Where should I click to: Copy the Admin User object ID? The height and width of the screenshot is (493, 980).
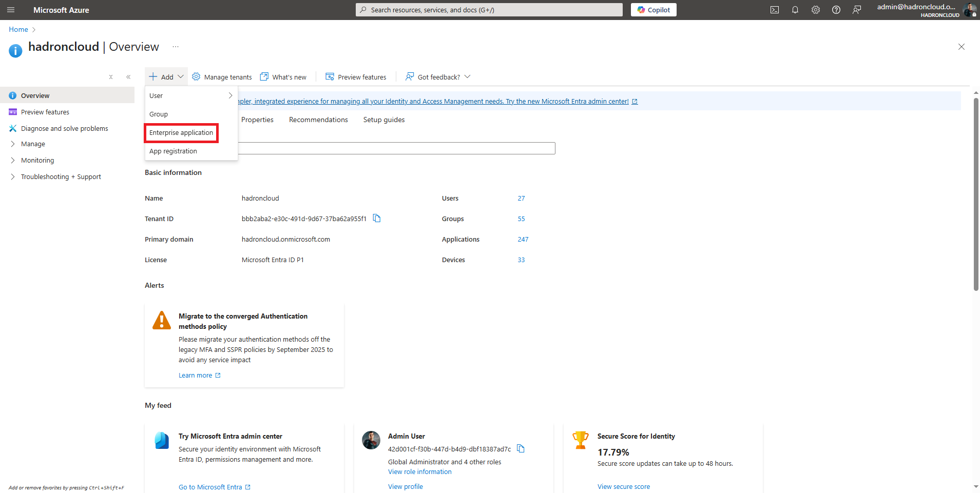[521, 448]
